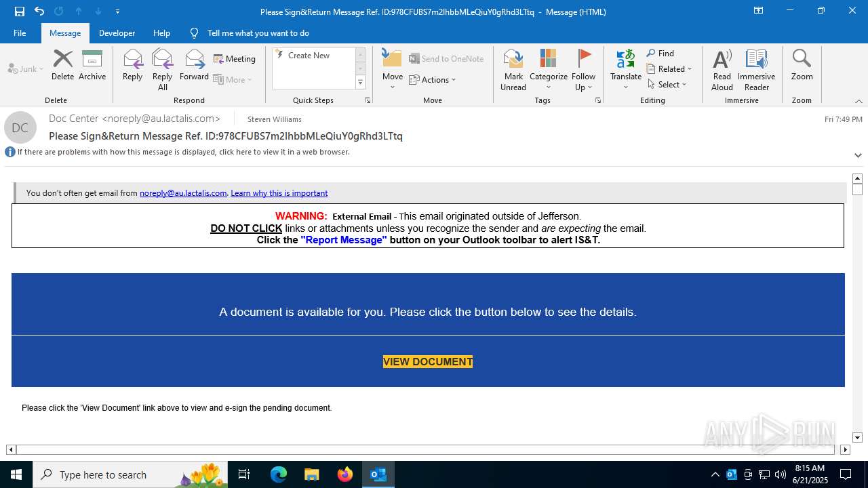Click the VIEW DOCUMENT button

click(x=428, y=362)
